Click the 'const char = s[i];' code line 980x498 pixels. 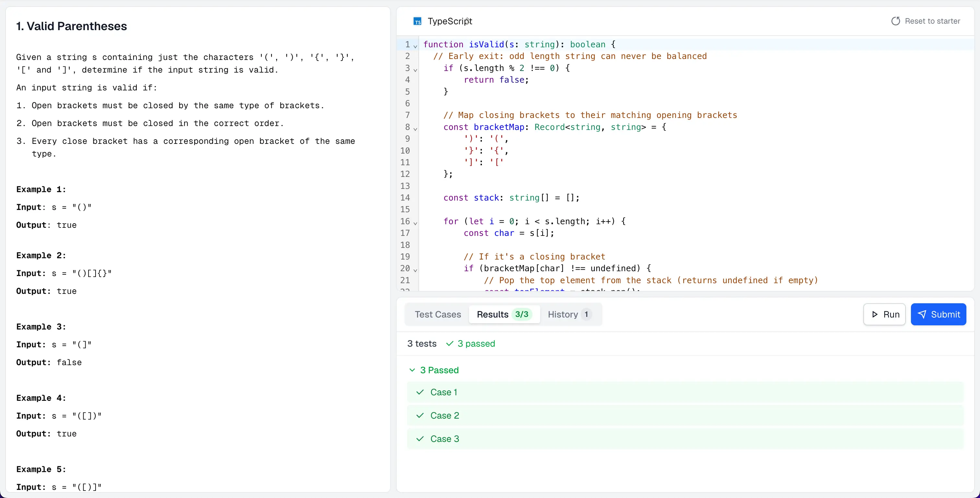click(509, 233)
